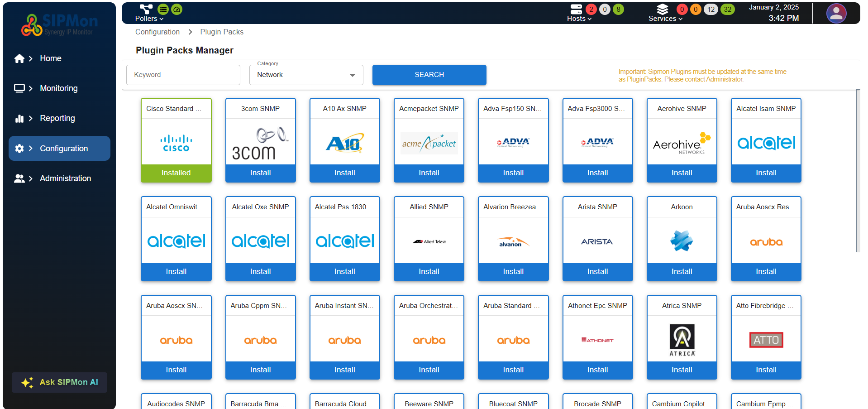Expand the Hosts dropdown in top bar
This screenshot has height=409, width=868.
click(x=579, y=19)
